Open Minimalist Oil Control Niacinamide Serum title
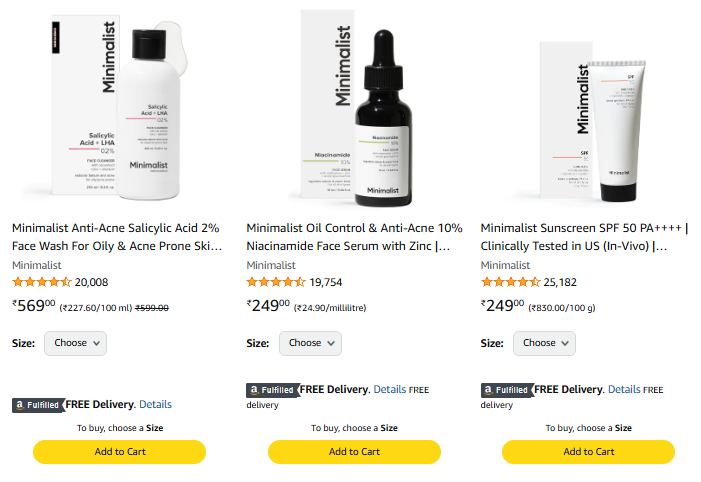The width and height of the screenshot is (701, 482). click(354, 237)
